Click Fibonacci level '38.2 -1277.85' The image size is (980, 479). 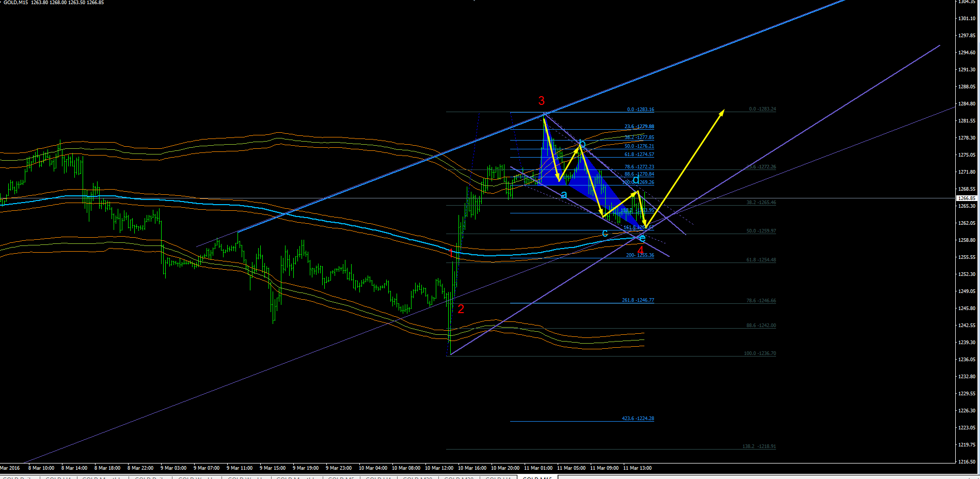(x=639, y=137)
